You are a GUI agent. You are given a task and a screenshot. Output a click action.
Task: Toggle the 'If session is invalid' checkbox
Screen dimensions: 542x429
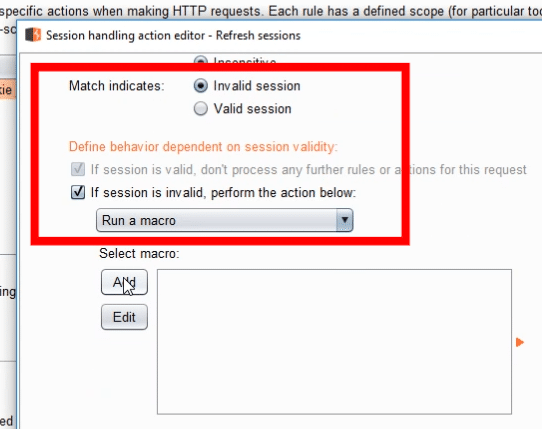78,192
